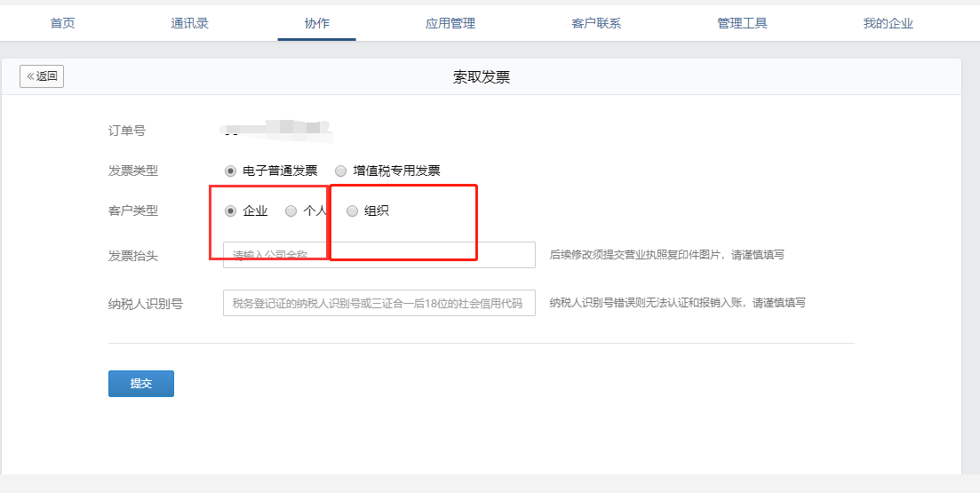This screenshot has height=493, width=980.
Task: Open the 我的企业 tab
Action: pos(888,23)
